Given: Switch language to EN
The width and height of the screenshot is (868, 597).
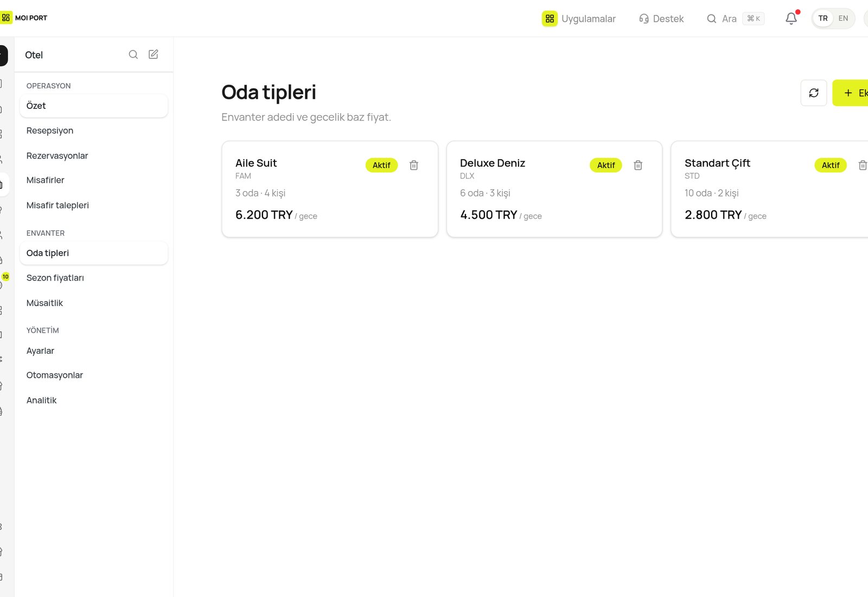Looking at the screenshot, I should [x=843, y=18].
